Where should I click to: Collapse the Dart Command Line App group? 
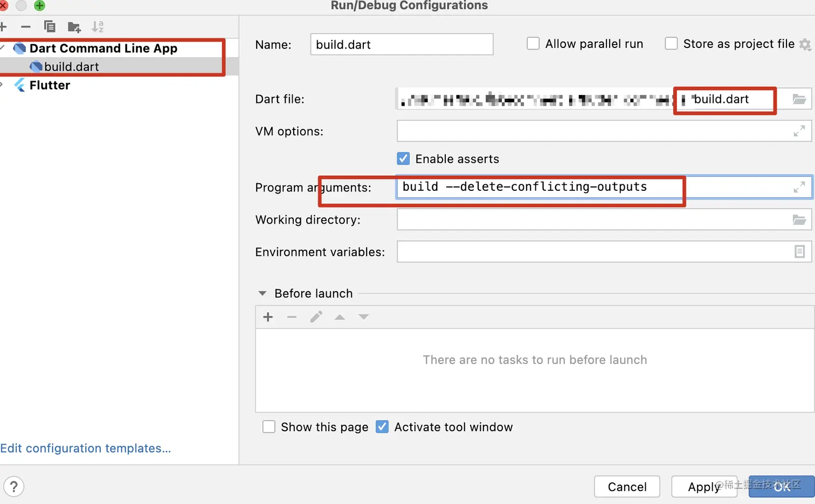click(x=3, y=48)
